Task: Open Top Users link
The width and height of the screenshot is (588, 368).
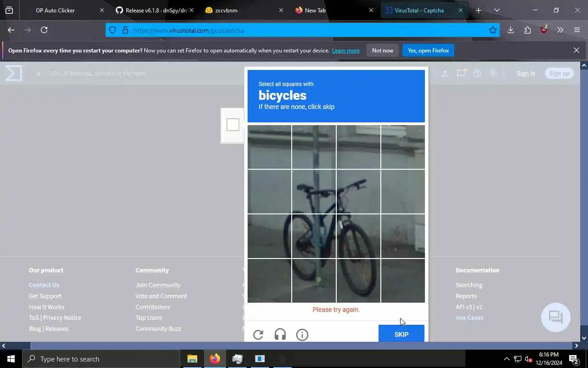Action: pyautogui.click(x=148, y=317)
